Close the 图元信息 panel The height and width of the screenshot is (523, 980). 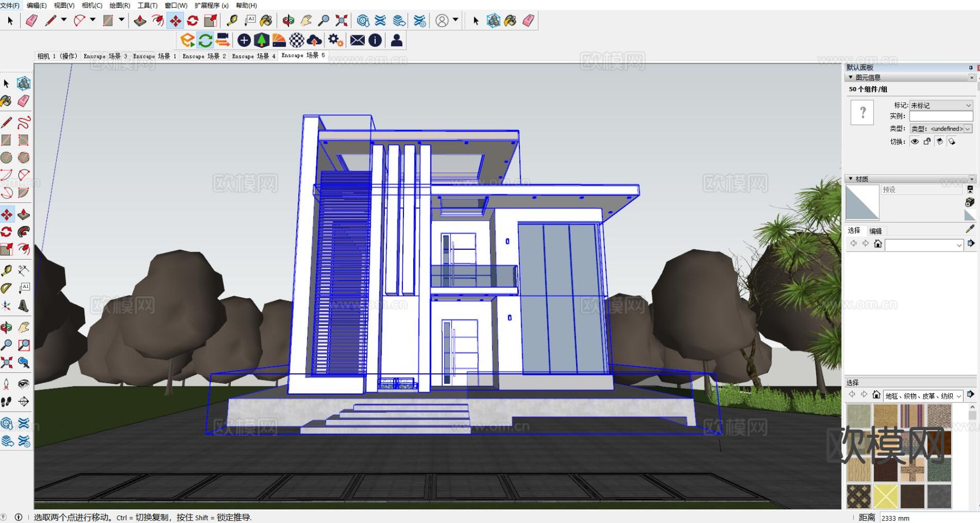click(972, 77)
